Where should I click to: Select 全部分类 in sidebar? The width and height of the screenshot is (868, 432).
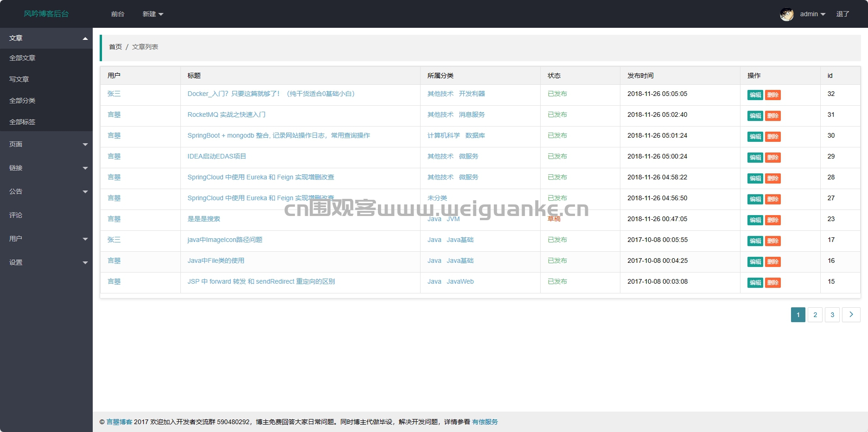pos(46,101)
